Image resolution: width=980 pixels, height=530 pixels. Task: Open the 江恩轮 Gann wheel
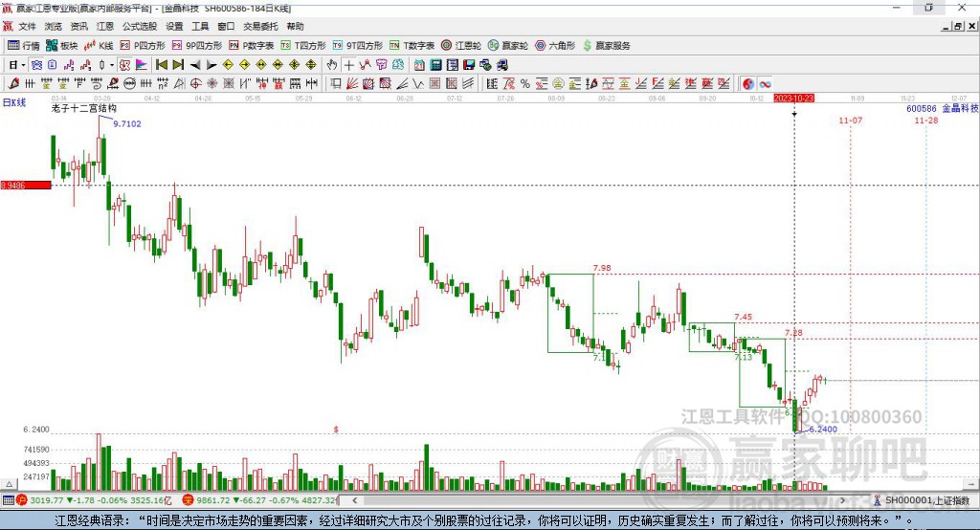[x=460, y=46]
